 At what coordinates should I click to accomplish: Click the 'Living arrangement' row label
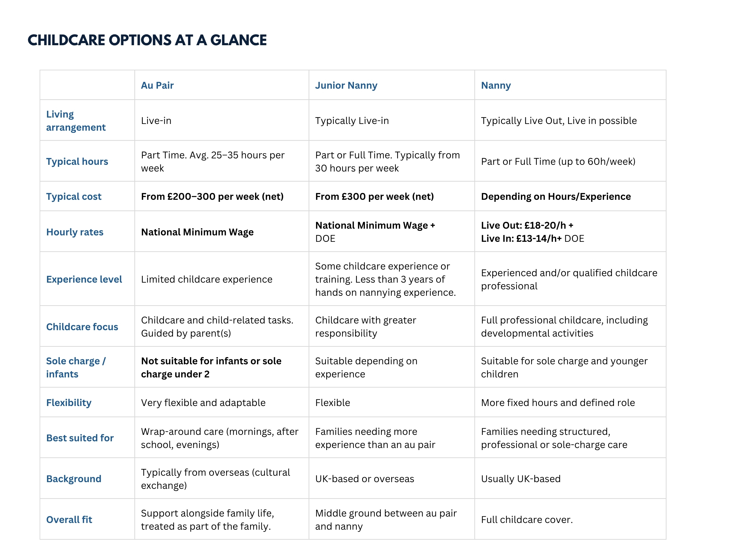pos(76,120)
